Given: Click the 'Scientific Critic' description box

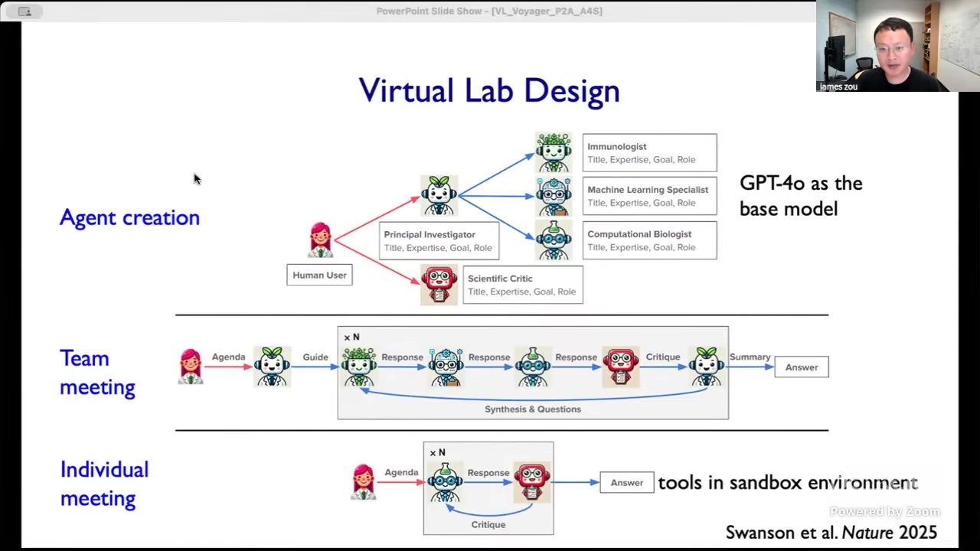Looking at the screenshot, I should (523, 285).
